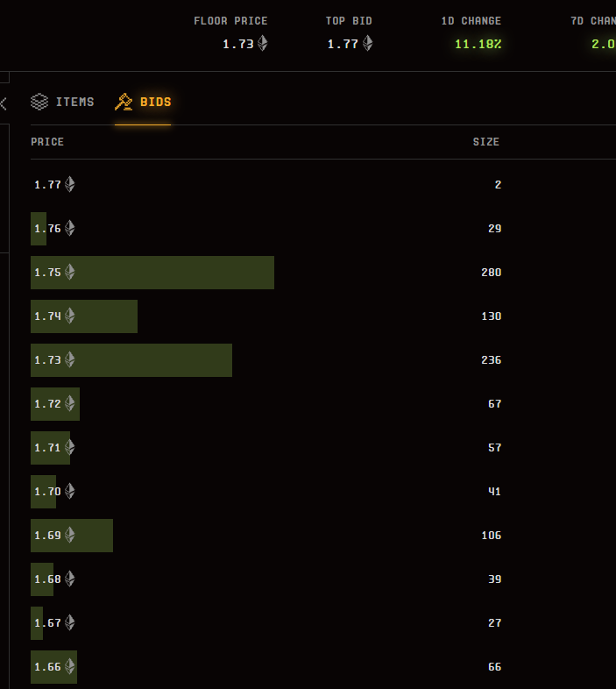Viewport: 616px width, 689px height.
Task: Click the size value 106
Action: coord(492,536)
